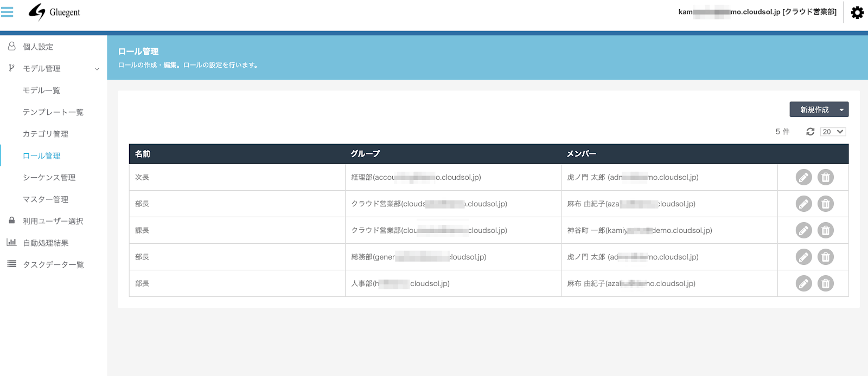Click the 経理部 group cell

[453, 177]
